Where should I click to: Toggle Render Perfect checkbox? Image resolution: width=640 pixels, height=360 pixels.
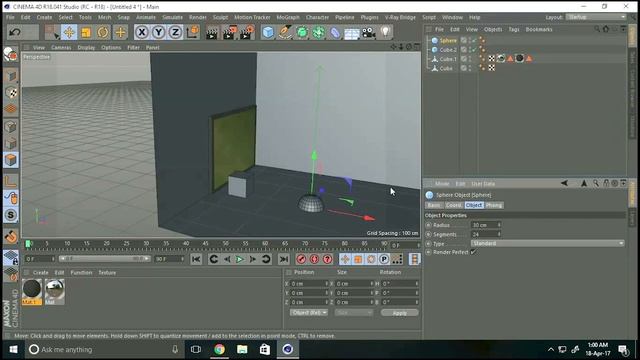click(473, 252)
